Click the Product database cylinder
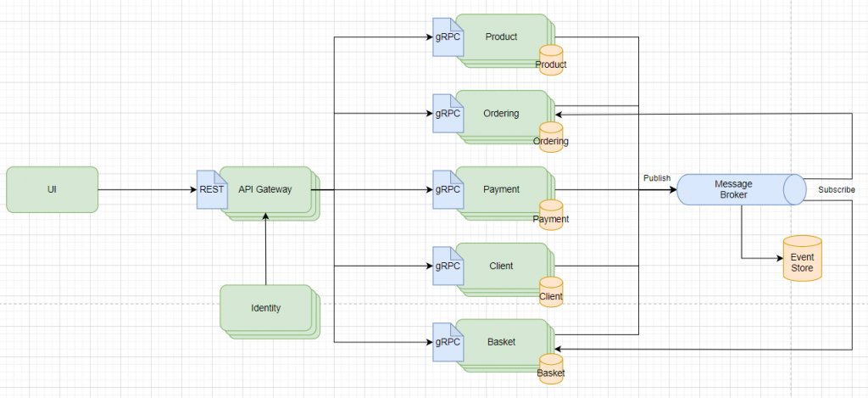 pyautogui.click(x=551, y=60)
